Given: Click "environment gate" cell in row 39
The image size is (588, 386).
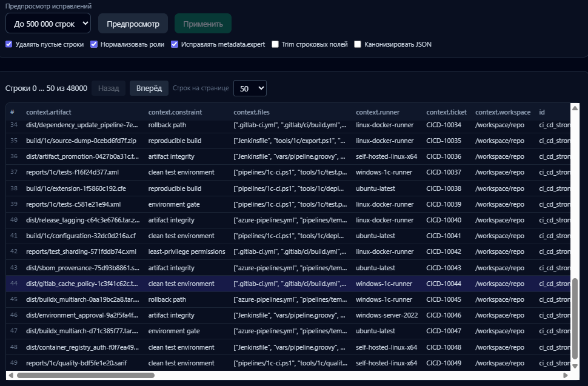Looking at the screenshot, I should click(x=174, y=204).
